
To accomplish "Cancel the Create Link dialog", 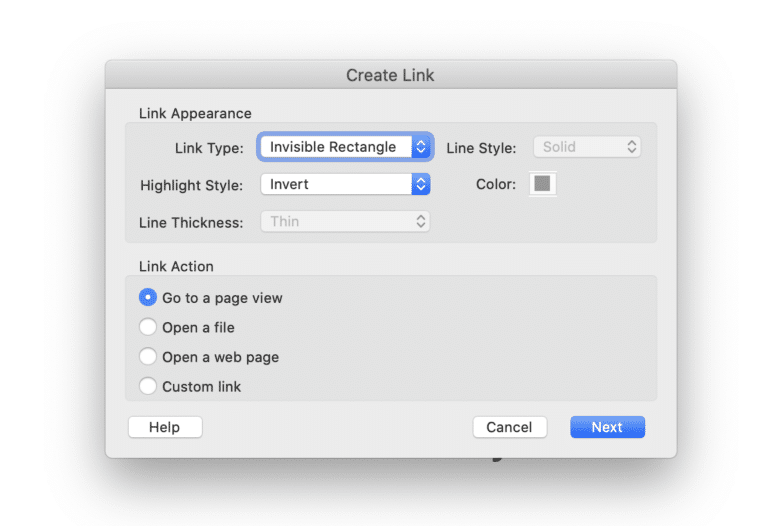I will 509,427.
